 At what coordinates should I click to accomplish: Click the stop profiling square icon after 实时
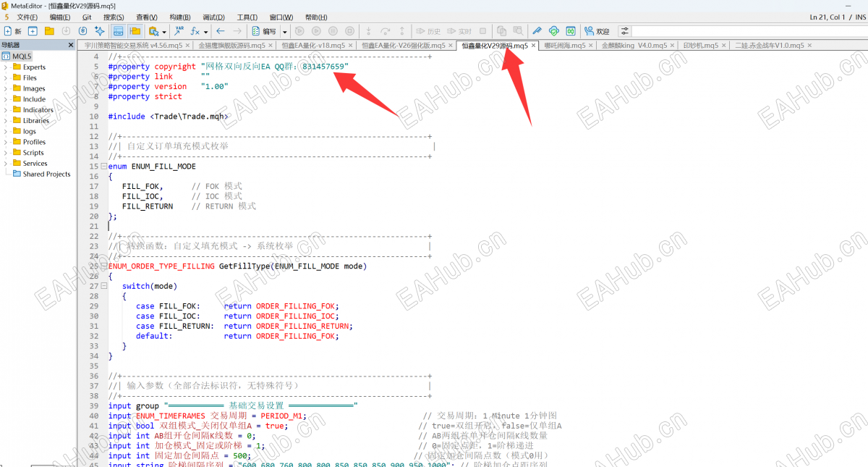pyautogui.click(x=482, y=31)
